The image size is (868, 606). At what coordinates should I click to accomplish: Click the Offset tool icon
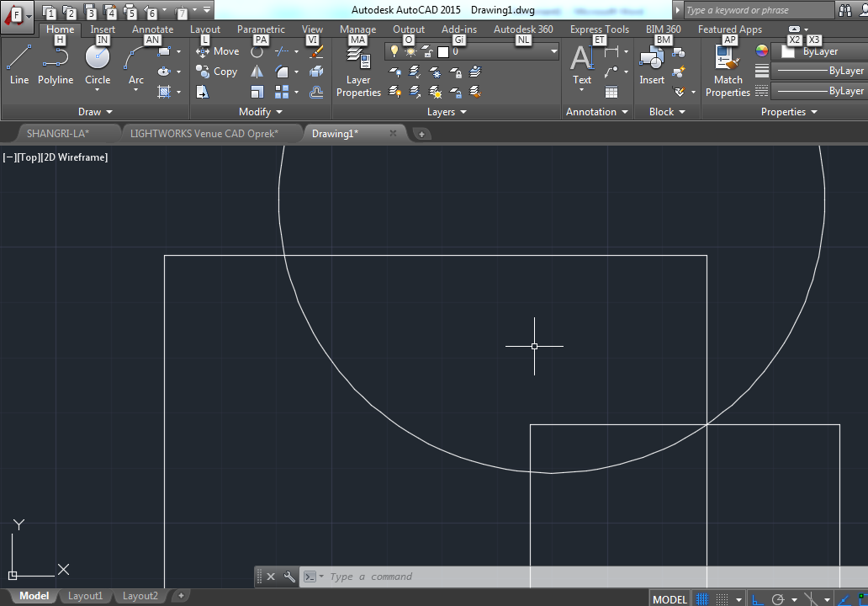pyautogui.click(x=316, y=92)
